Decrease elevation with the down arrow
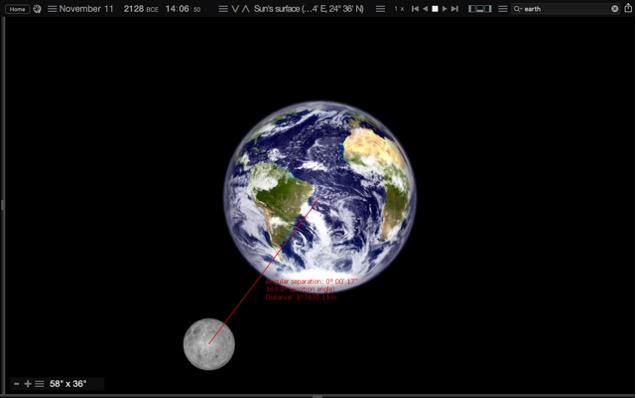The image size is (636, 398). pyautogui.click(x=235, y=9)
